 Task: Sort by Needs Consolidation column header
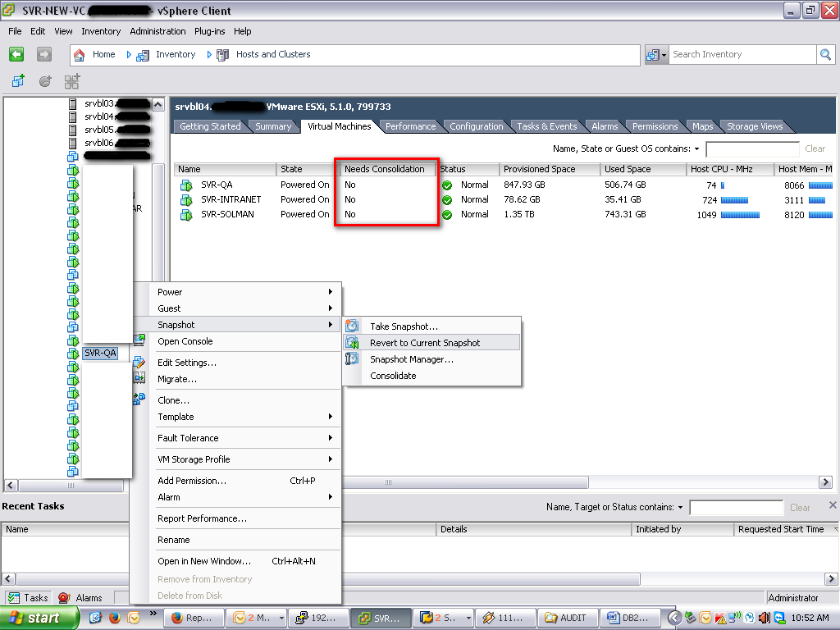tap(388, 169)
